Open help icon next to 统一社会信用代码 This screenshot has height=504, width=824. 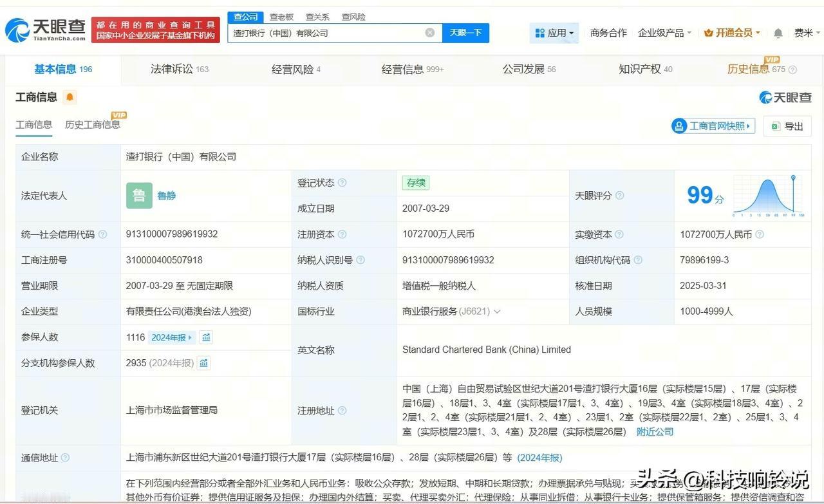pos(103,235)
